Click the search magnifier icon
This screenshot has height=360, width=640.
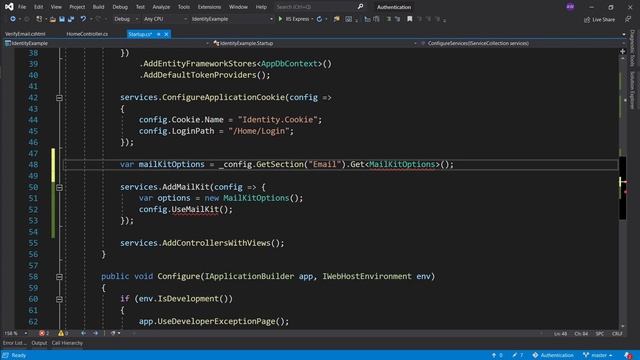click(360, 7)
